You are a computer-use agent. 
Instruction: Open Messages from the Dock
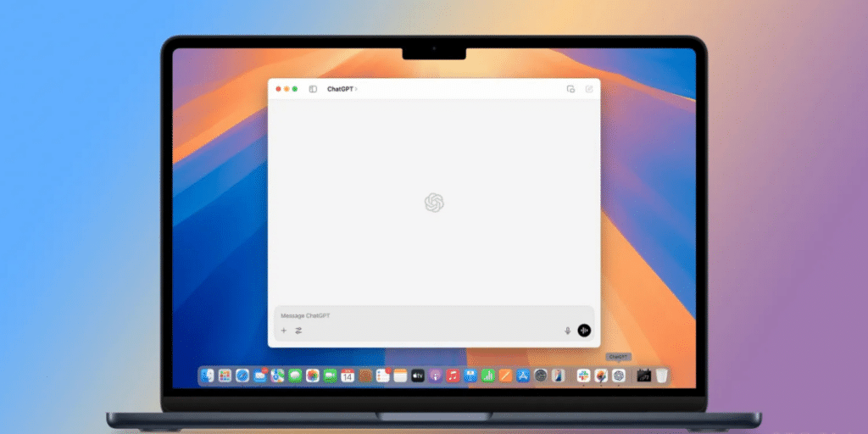[295, 376]
